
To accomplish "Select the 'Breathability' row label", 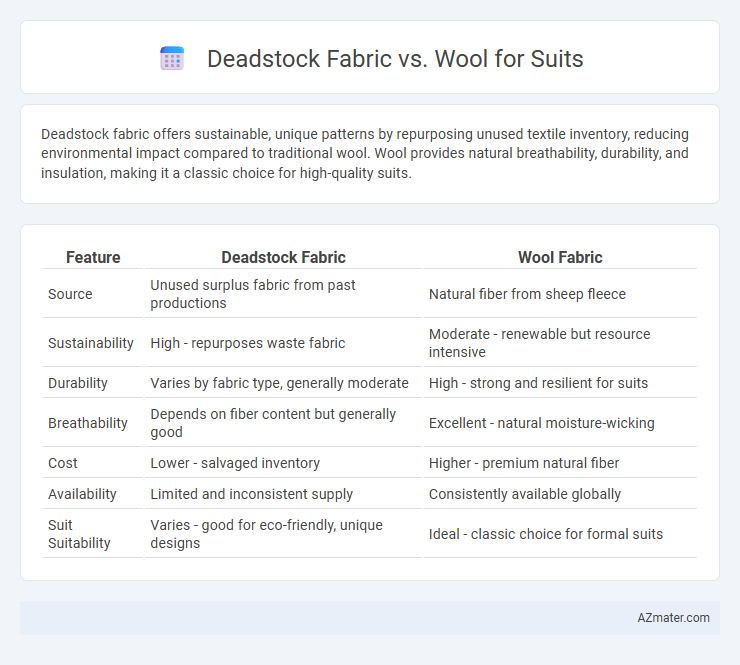I will (x=93, y=423).
